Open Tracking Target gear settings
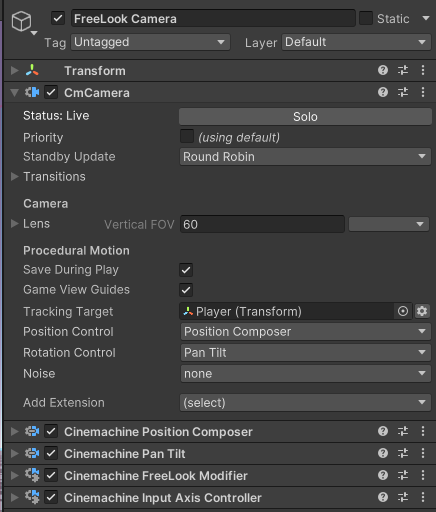 coord(422,311)
